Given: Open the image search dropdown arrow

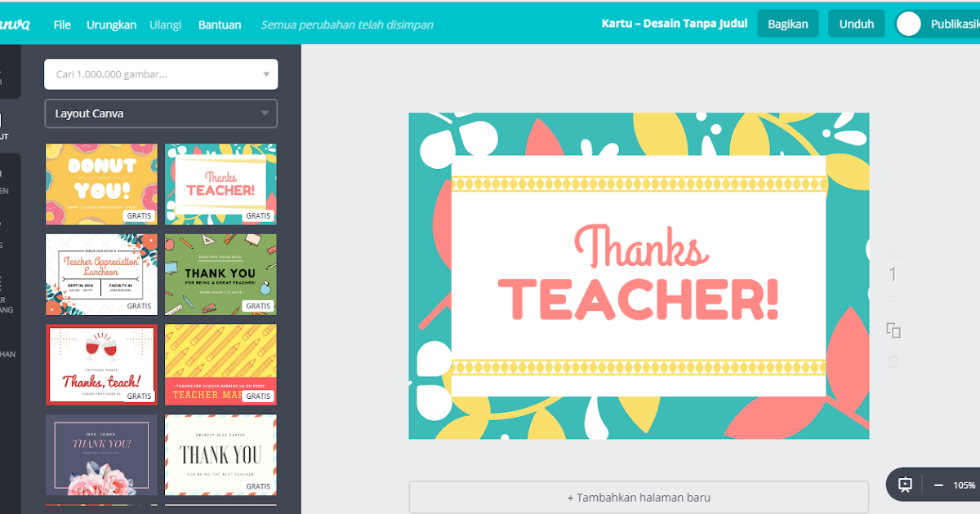Looking at the screenshot, I should click(x=265, y=74).
